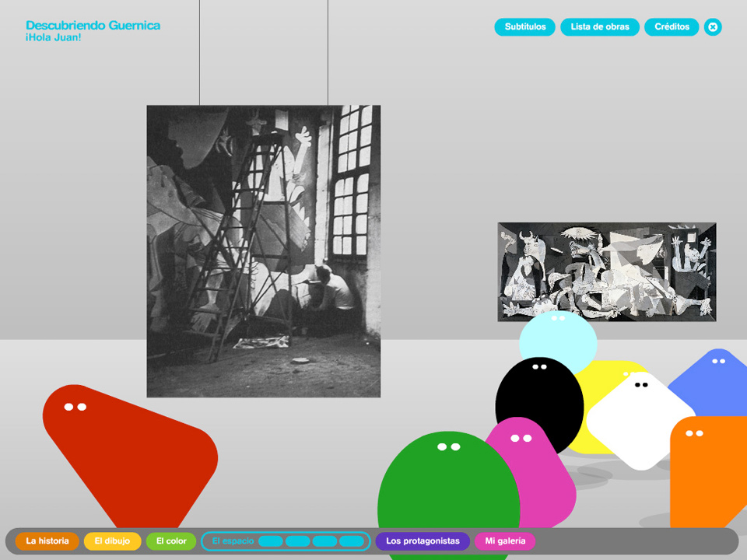Click the Descubriendo Guernica title

93,25
